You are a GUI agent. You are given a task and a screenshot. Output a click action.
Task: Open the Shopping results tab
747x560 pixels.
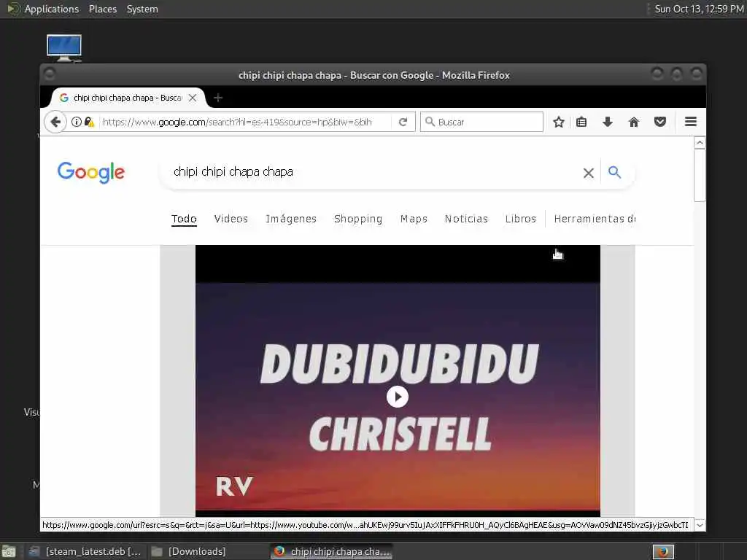coord(358,219)
